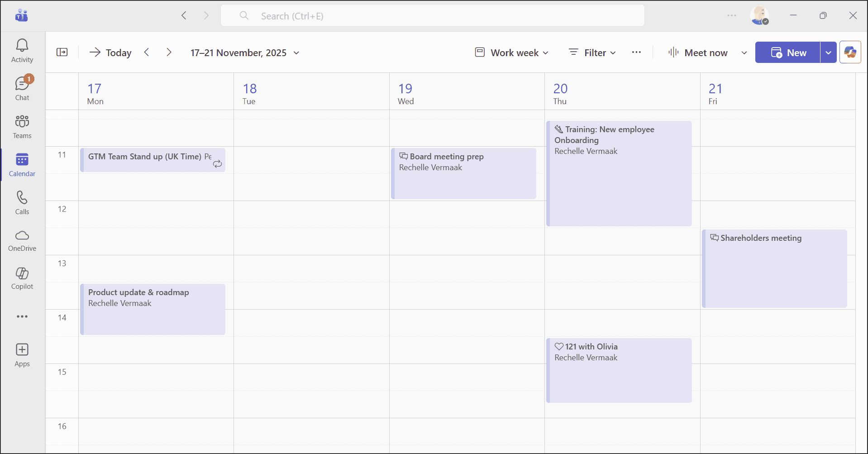The image size is (868, 454).
Task: Open the Filter dropdown
Action: (592, 53)
